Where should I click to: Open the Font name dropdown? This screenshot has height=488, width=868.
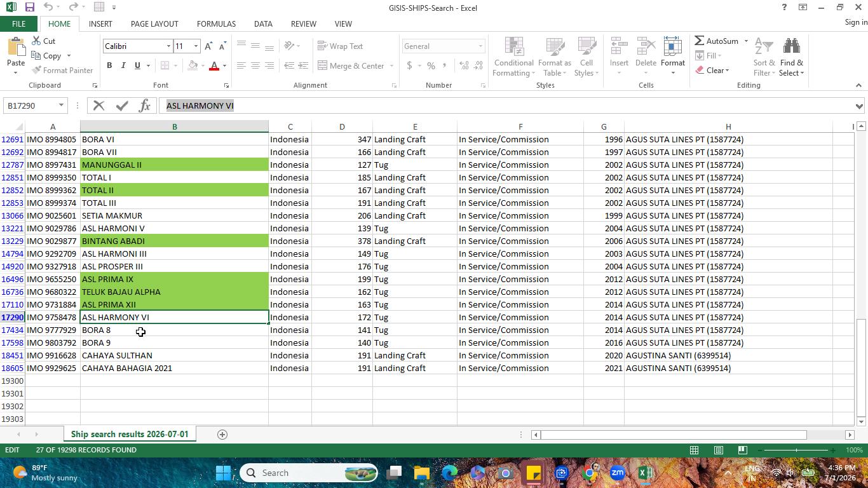(168, 46)
